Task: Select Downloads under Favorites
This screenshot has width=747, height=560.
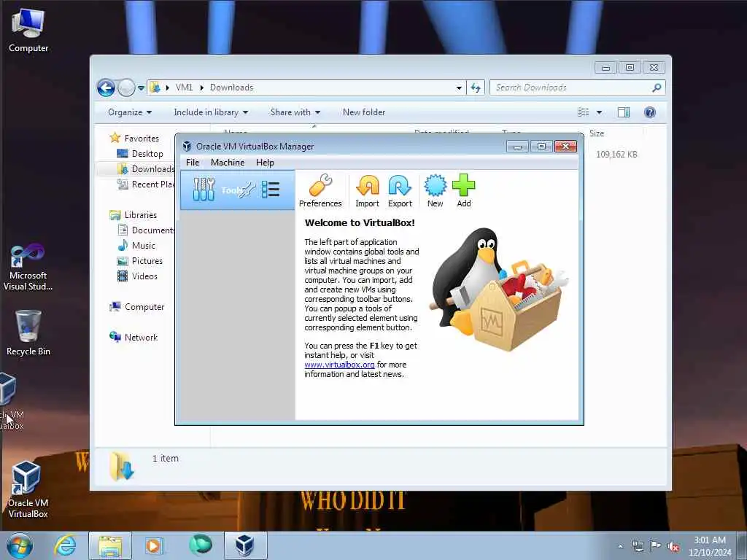Action: pyautogui.click(x=146, y=169)
